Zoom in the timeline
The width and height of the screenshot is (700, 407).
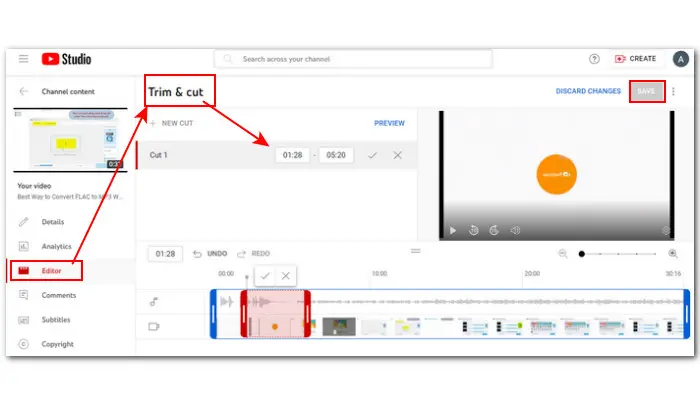coord(673,254)
